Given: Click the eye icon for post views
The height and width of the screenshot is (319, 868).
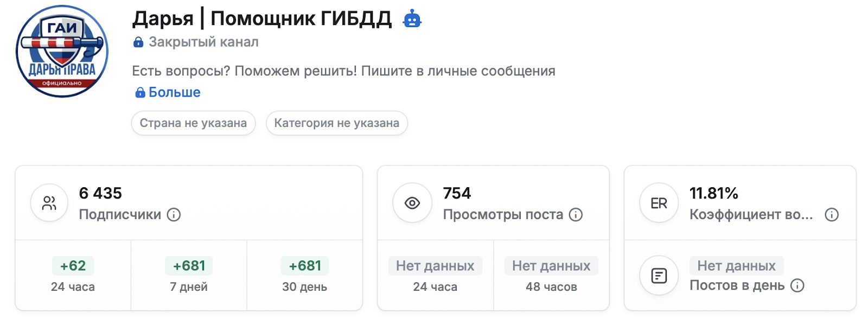Looking at the screenshot, I should [412, 203].
